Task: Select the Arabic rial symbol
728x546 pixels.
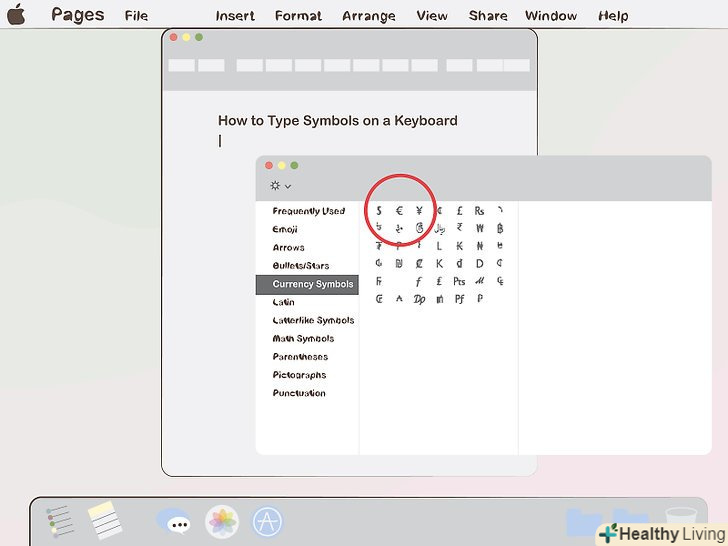Action: tap(439, 228)
